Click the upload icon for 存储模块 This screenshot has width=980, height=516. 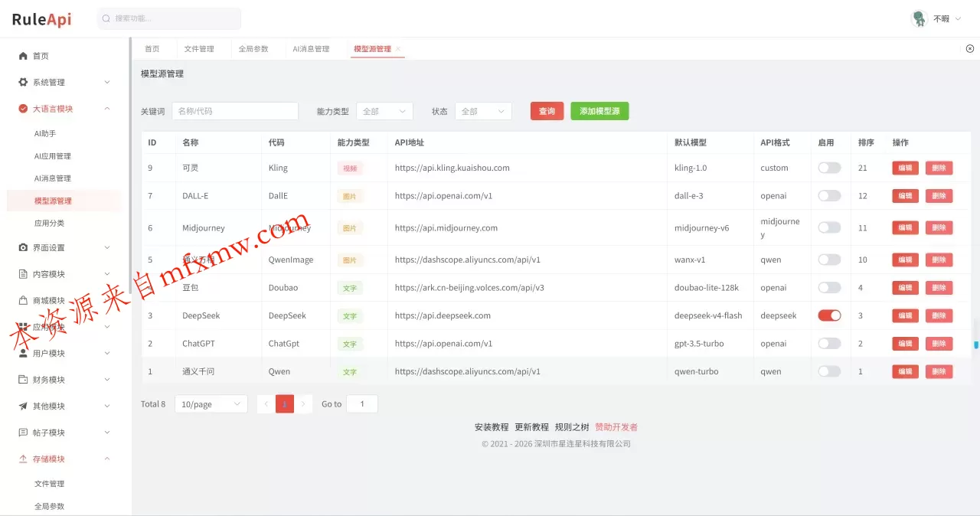[23, 459]
